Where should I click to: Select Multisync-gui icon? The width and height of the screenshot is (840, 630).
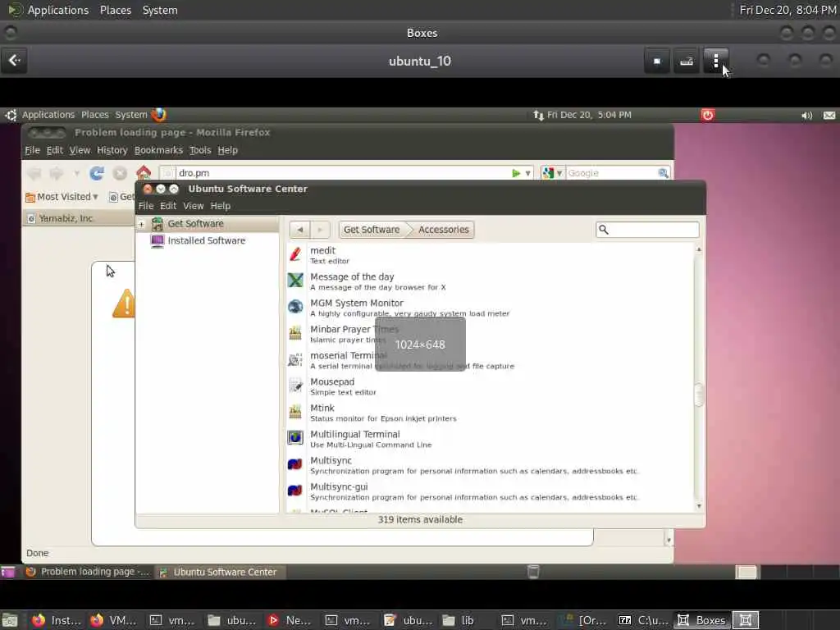295,491
